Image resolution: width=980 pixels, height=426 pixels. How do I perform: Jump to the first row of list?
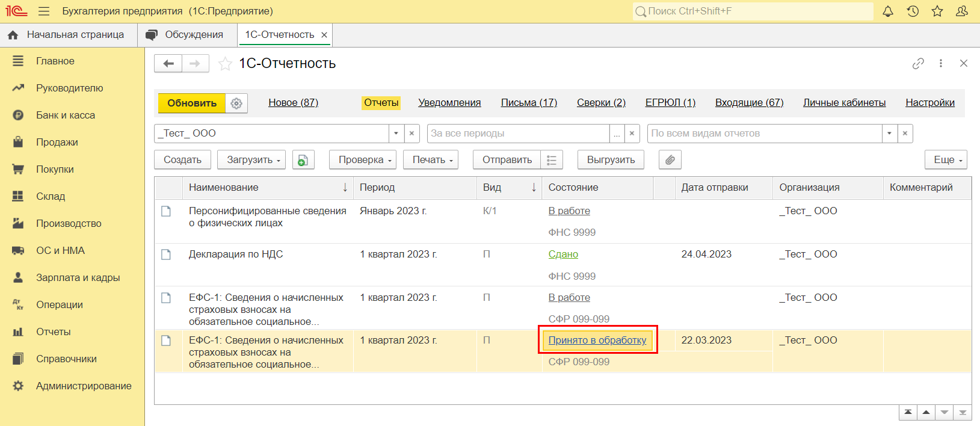click(x=908, y=413)
